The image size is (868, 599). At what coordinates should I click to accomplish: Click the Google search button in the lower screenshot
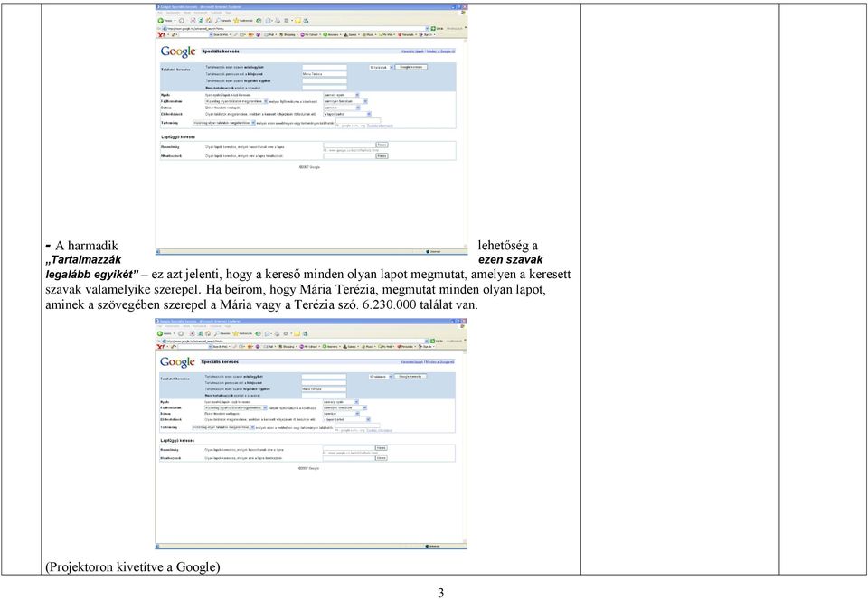coord(410,376)
